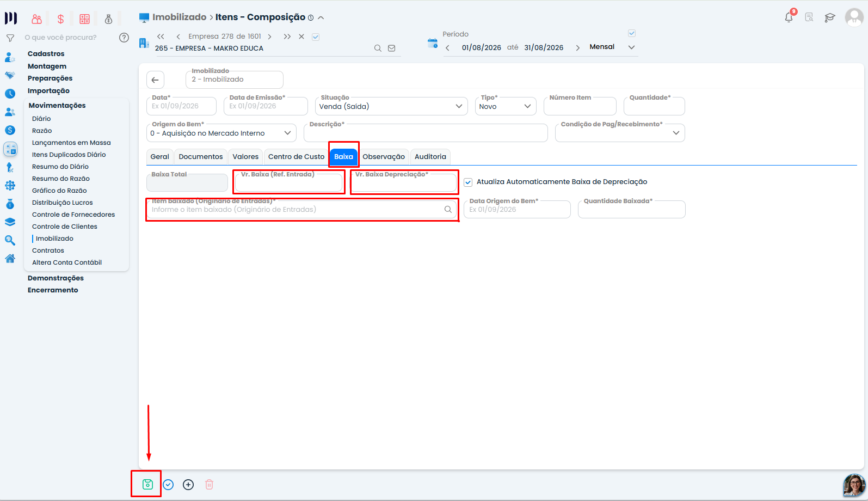Open the Cadastros menu section
This screenshot has height=501, width=868.
pyautogui.click(x=46, y=54)
